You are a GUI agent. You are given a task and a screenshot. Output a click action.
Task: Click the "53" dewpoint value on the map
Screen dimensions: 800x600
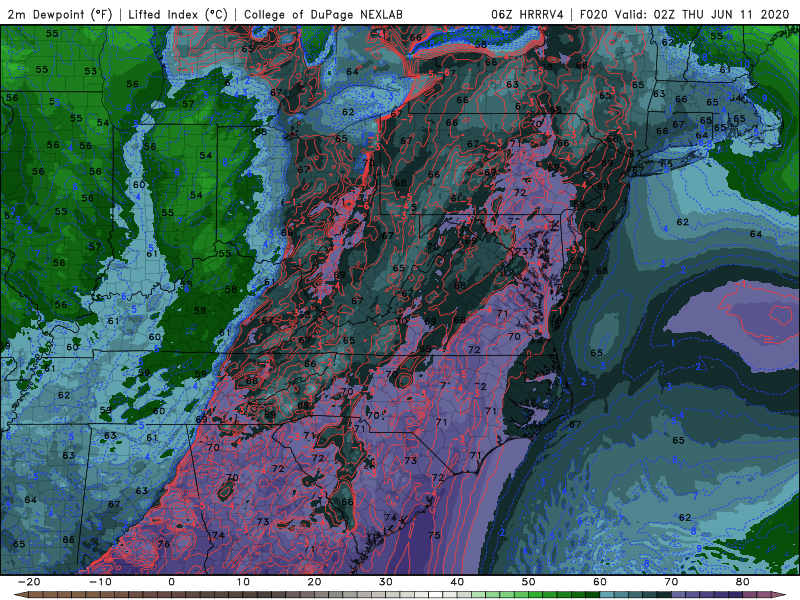pyautogui.click(x=90, y=71)
